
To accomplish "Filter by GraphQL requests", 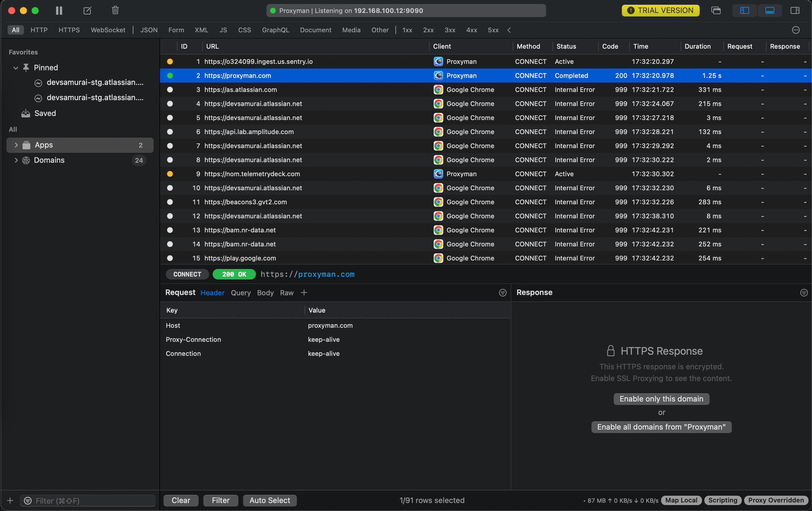I will (275, 30).
